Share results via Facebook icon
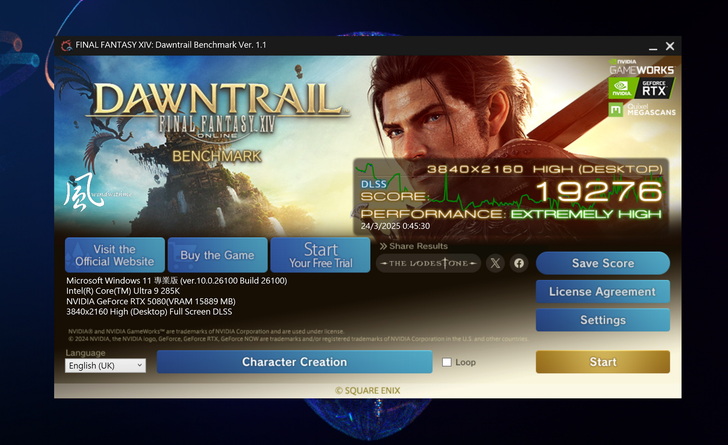 coord(519,263)
